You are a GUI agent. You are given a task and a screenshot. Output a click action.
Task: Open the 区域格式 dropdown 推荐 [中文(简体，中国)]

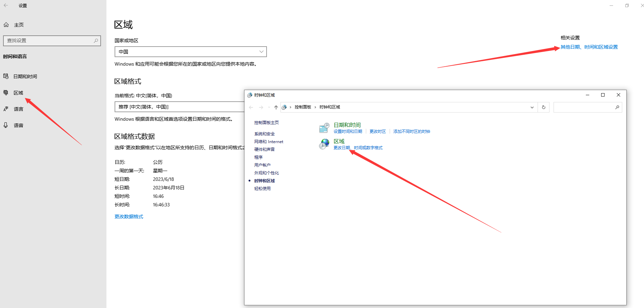tap(180, 107)
